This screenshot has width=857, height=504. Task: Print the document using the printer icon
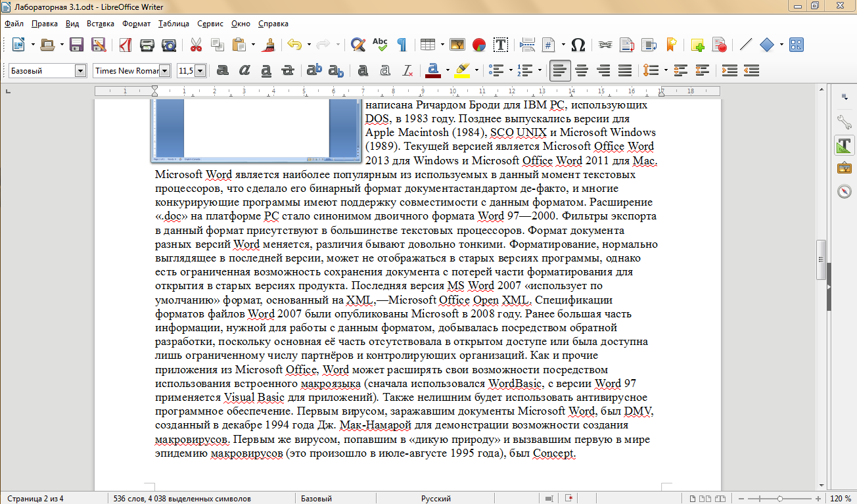click(147, 45)
